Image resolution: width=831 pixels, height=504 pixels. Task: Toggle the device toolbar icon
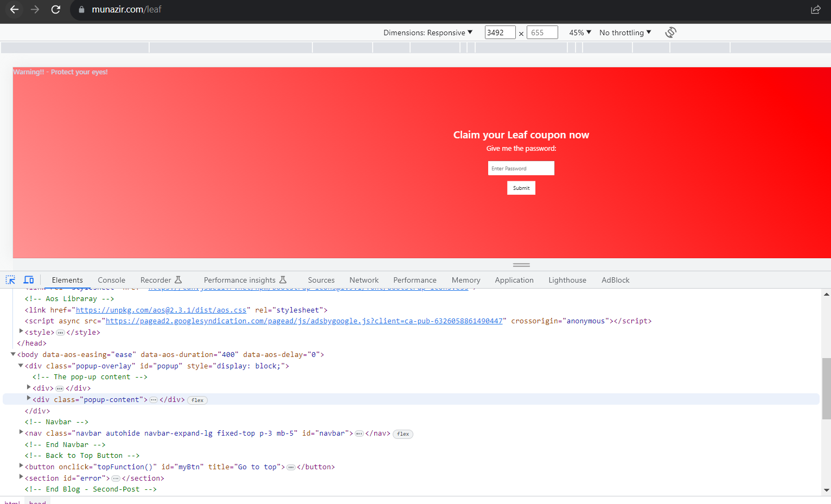click(29, 279)
